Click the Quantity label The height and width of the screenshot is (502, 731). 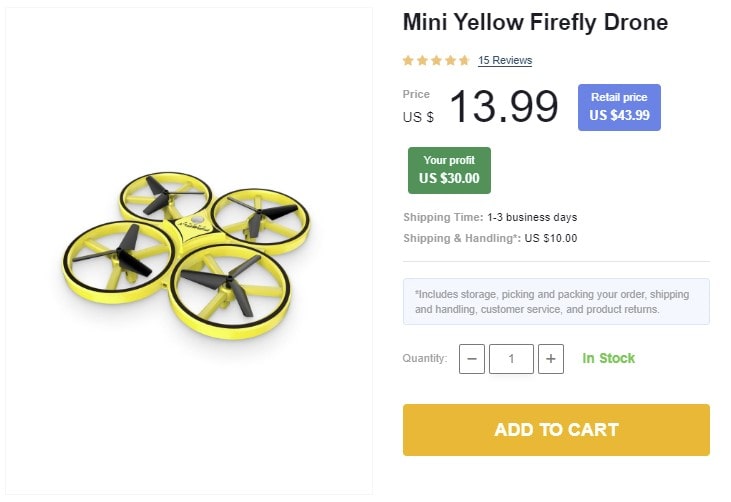click(x=425, y=358)
